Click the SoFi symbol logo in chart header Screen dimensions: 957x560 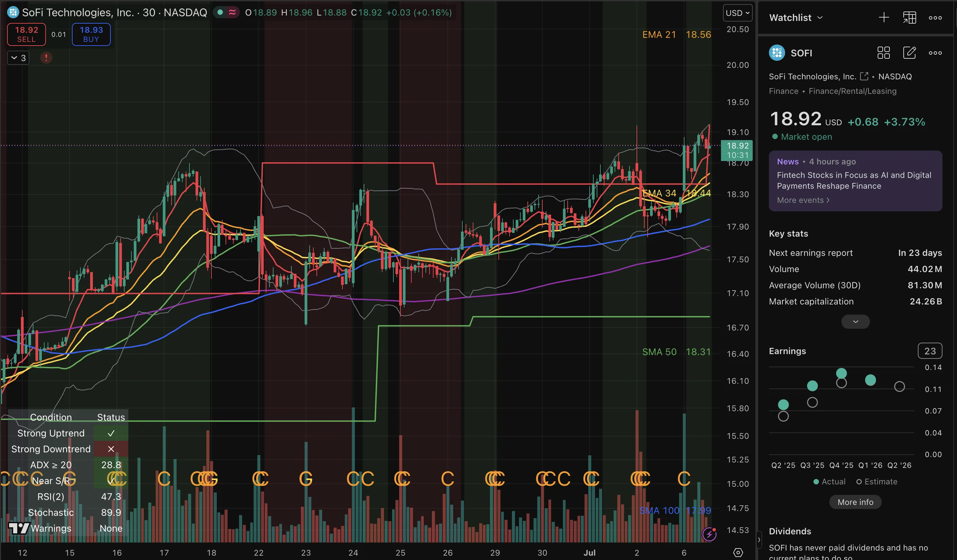(x=13, y=12)
